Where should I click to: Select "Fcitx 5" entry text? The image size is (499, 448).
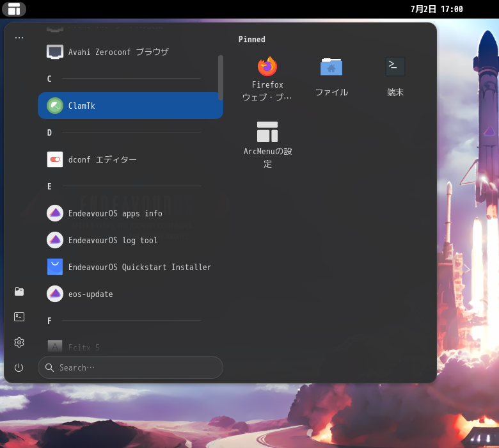tap(84, 348)
